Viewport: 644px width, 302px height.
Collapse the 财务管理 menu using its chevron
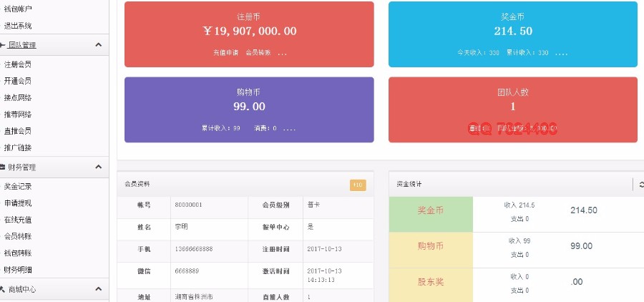point(98,167)
